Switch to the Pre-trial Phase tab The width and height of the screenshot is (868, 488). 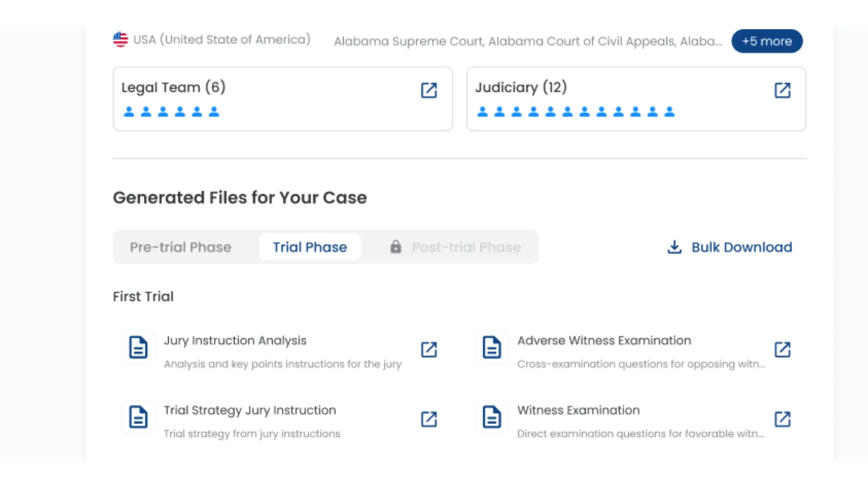tap(180, 247)
